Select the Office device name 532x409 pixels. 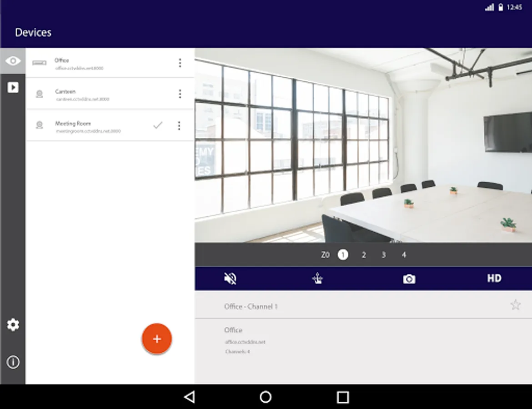point(62,60)
